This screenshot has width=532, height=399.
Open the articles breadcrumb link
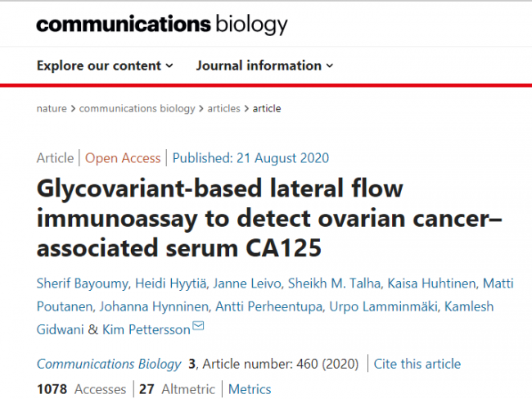click(x=223, y=109)
